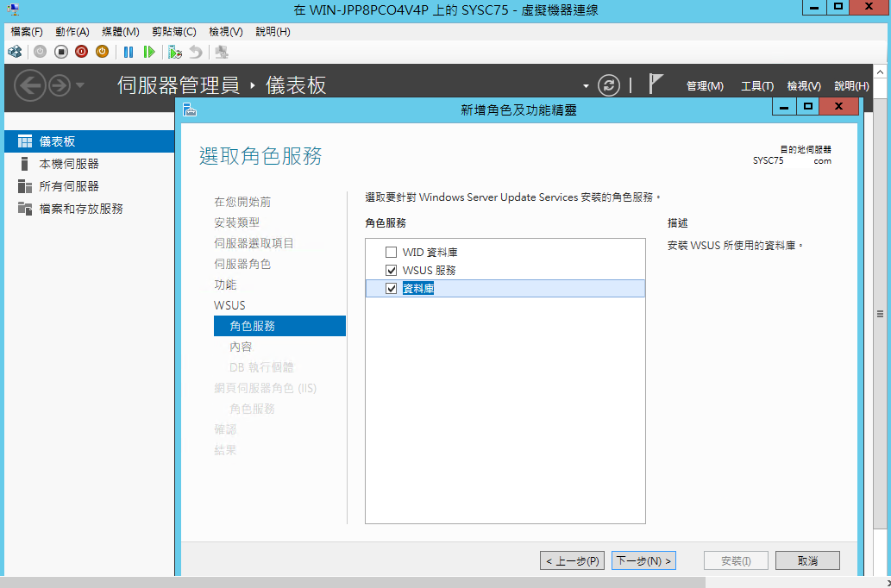Open Server Manager 說明(H) menu

[x=852, y=85]
